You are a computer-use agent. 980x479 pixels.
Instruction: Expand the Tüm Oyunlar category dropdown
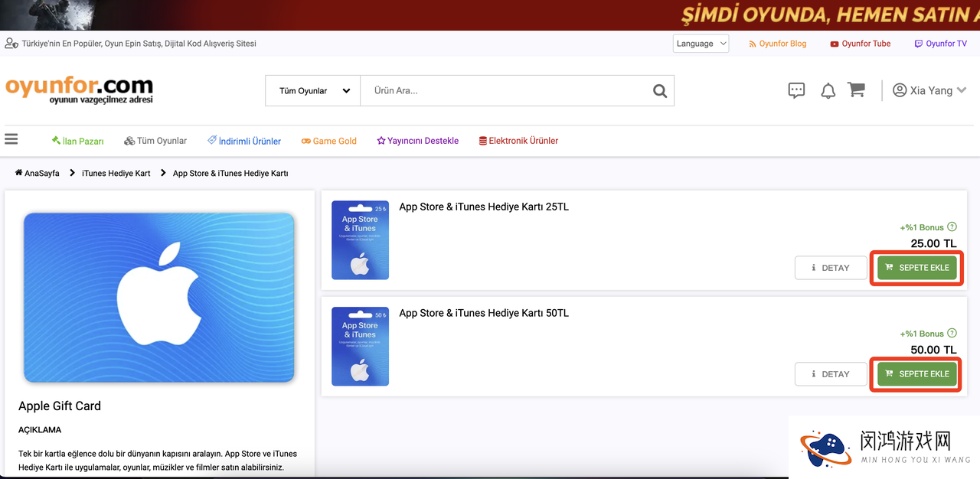point(313,91)
